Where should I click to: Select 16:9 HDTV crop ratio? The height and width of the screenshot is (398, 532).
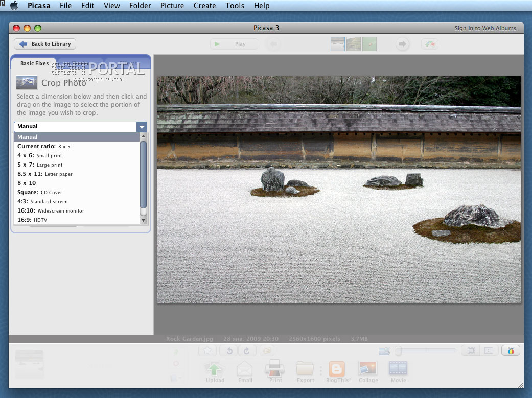click(32, 220)
